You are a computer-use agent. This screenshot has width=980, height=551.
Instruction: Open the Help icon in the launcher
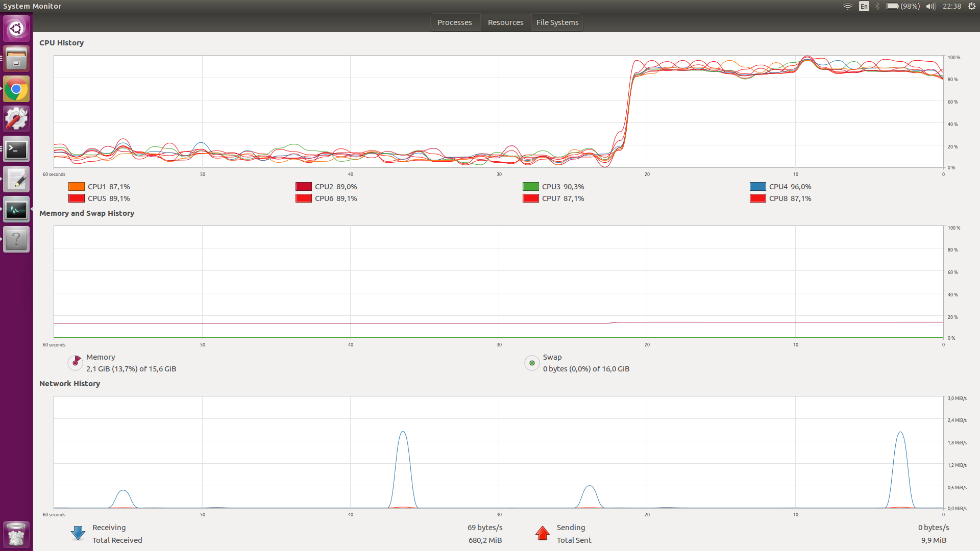tap(16, 239)
